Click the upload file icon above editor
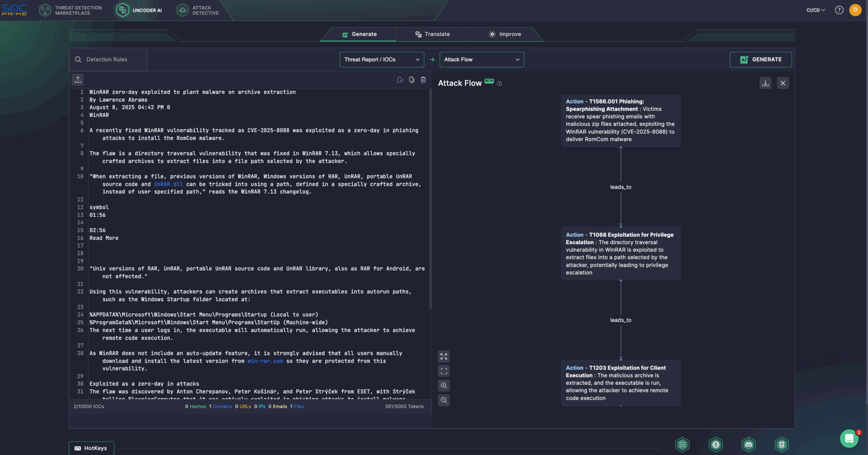Image resolution: width=868 pixels, height=455 pixels. point(78,80)
